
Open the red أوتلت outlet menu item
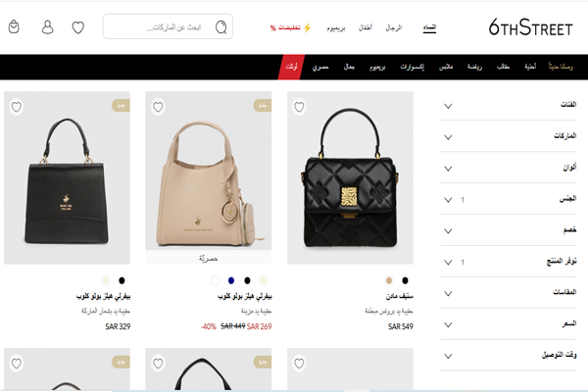291,68
